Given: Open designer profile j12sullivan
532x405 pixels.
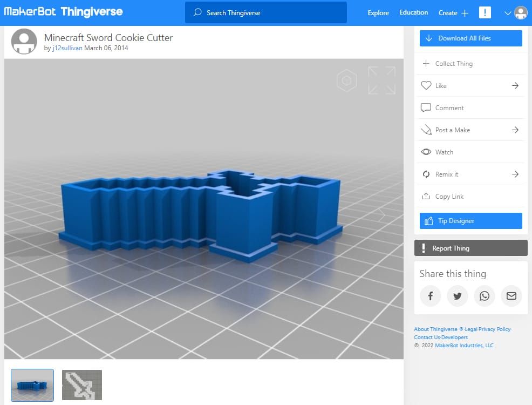Looking at the screenshot, I should point(67,48).
